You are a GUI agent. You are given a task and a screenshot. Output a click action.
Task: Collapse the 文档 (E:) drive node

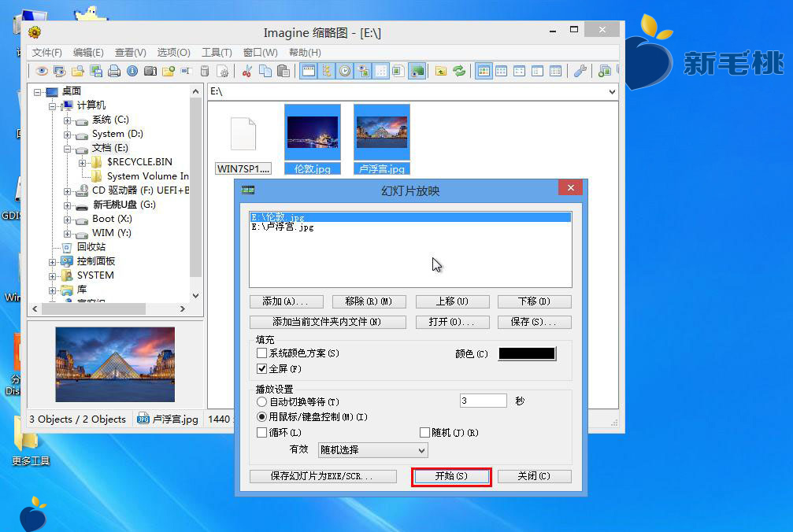coord(67,149)
